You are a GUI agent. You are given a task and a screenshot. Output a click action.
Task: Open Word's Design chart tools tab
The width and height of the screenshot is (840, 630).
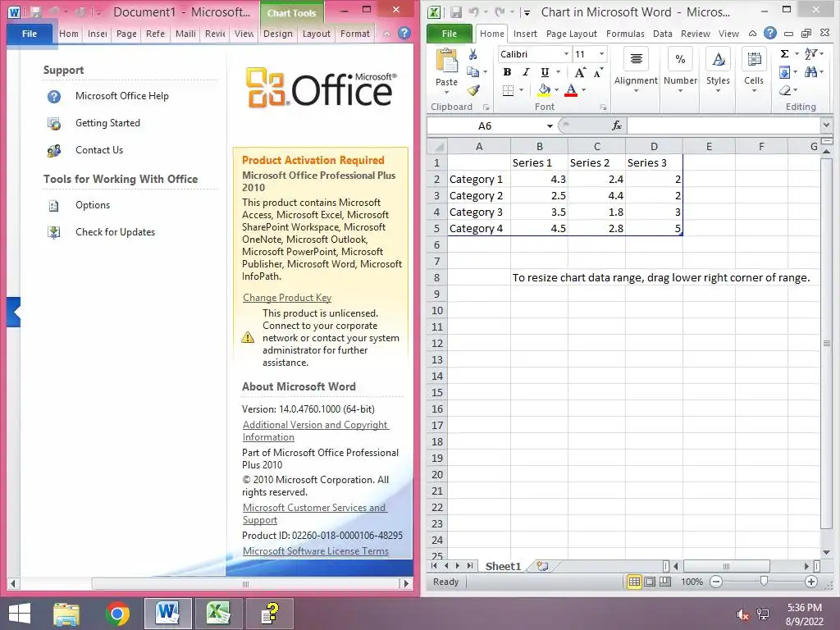278,34
